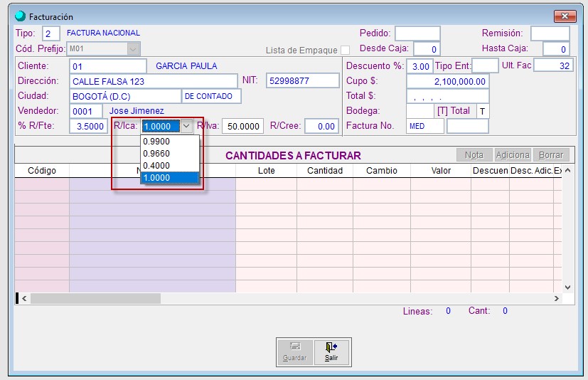The width and height of the screenshot is (588, 380).
Task: Click the Vendedor code field 0001
Action: (x=86, y=111)
